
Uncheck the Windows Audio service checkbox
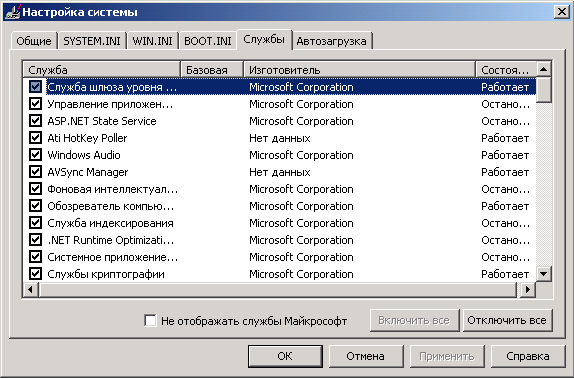[x=36, y=155]
